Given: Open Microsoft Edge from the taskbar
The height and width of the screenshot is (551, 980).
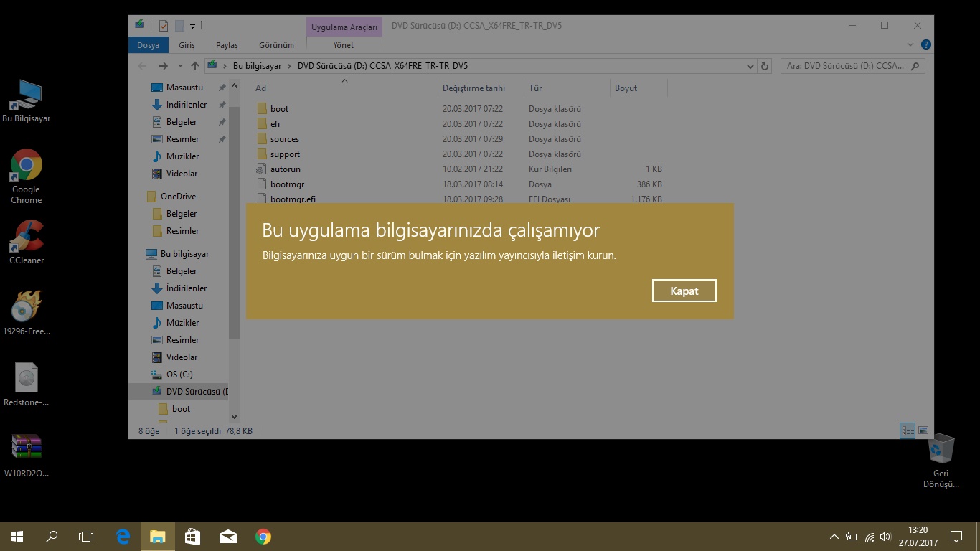Looking at the screenshot, I should (x=123, y=537).
